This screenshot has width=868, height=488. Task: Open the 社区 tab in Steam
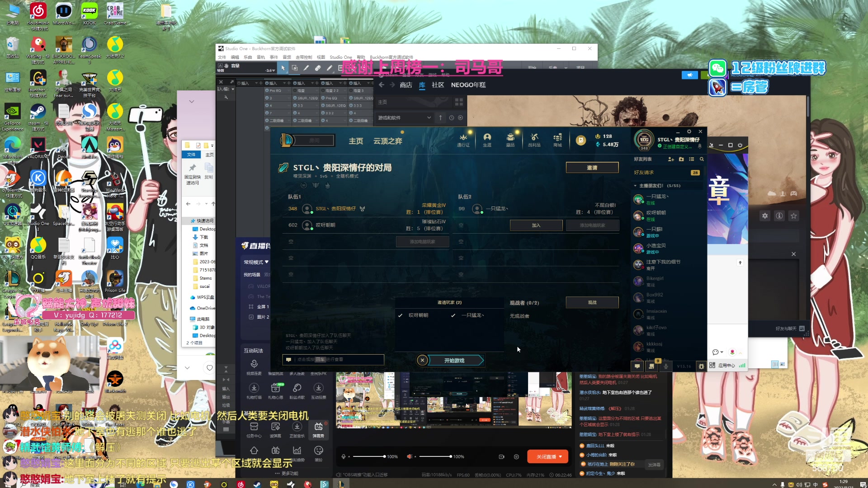tap(438, 85)
